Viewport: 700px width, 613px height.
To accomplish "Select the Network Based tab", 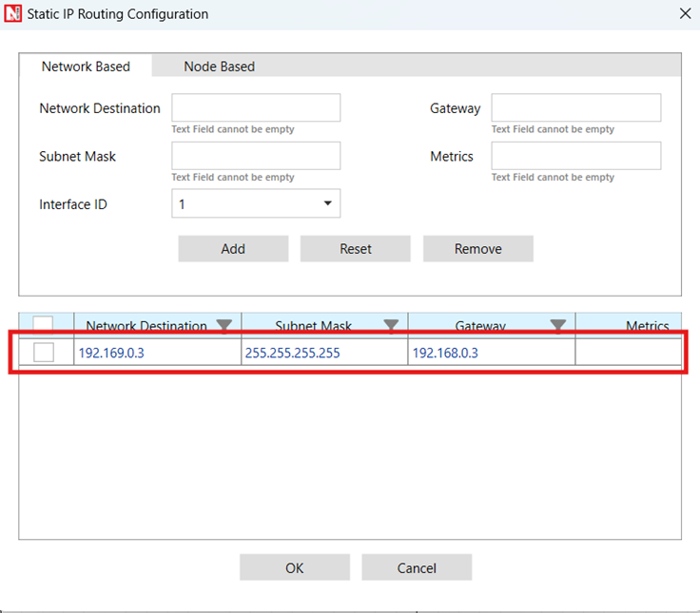I will point(86,67).
